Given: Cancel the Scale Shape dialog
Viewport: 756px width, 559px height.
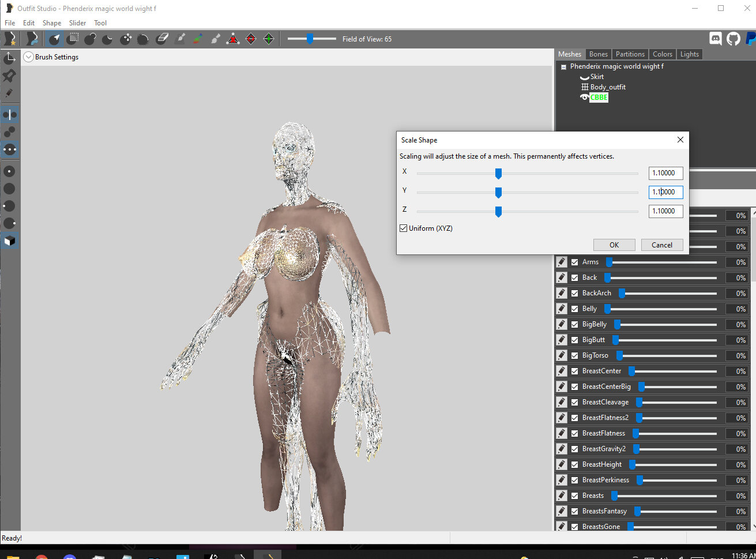Looking at the screenshot, I should click(x=662, y=245).
